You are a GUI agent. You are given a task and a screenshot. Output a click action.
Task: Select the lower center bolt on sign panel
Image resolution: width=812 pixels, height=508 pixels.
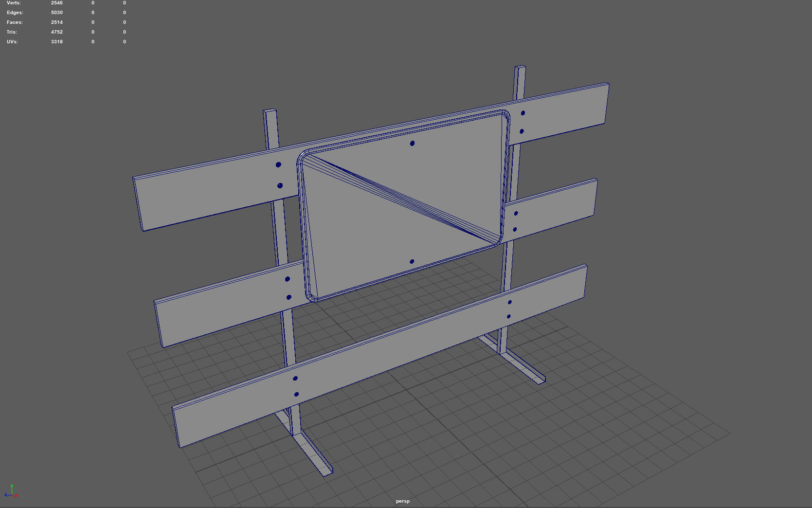point(412,262)
